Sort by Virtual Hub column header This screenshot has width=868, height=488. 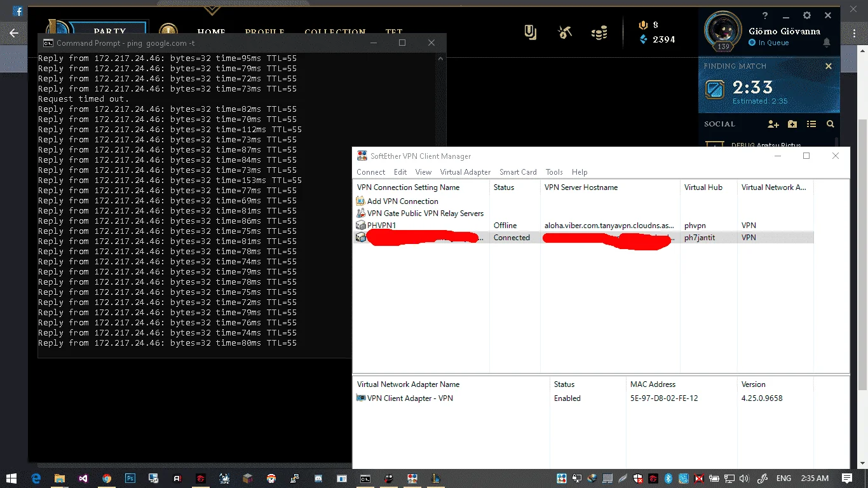point(709,187)
